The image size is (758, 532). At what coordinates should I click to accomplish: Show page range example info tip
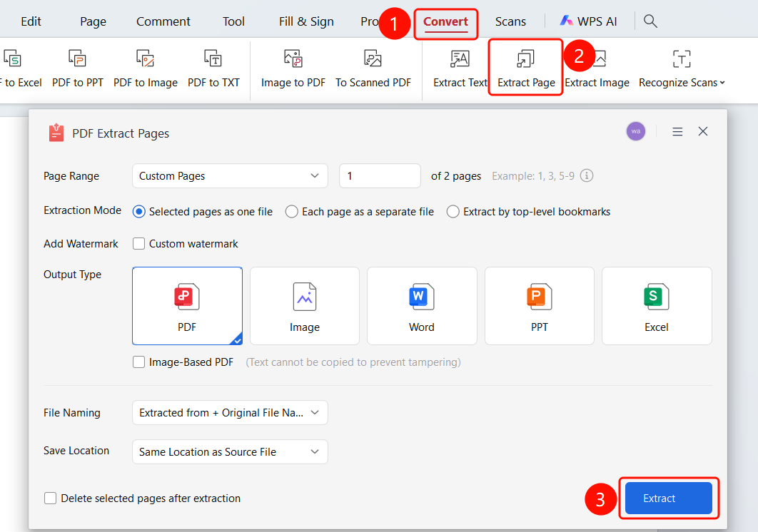[587, 176]
